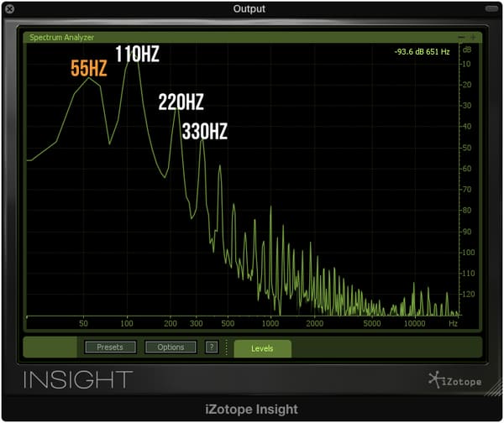Screen dimensions: 504x423
Task: Switch to the Levels tab
Action: 262,347
